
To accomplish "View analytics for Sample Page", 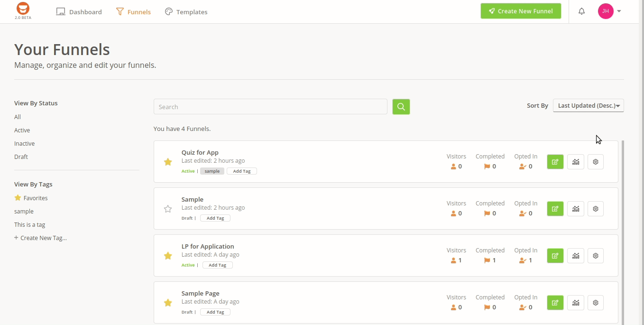I will [x=576, y=303].
